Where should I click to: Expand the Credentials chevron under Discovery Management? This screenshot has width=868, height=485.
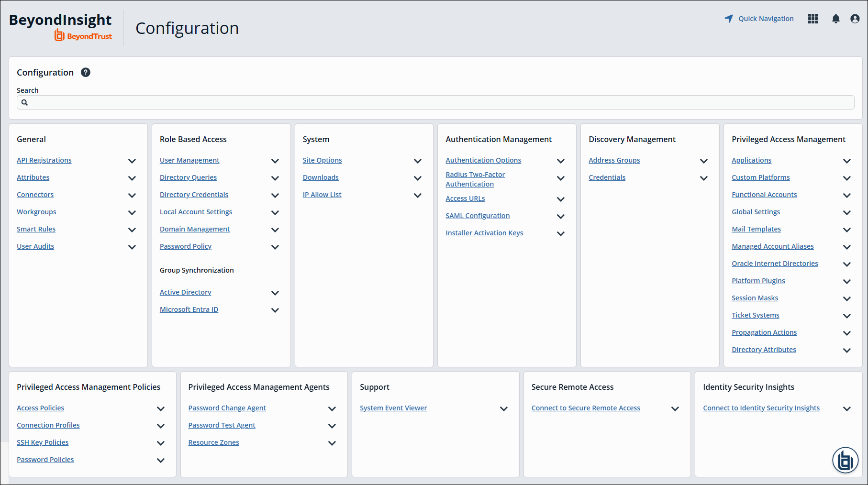pyautogui.click(x=704, y=178)
